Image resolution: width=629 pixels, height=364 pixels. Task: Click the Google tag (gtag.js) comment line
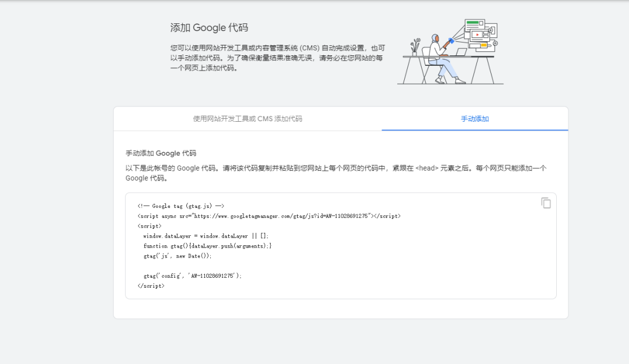tap(181, 206)
